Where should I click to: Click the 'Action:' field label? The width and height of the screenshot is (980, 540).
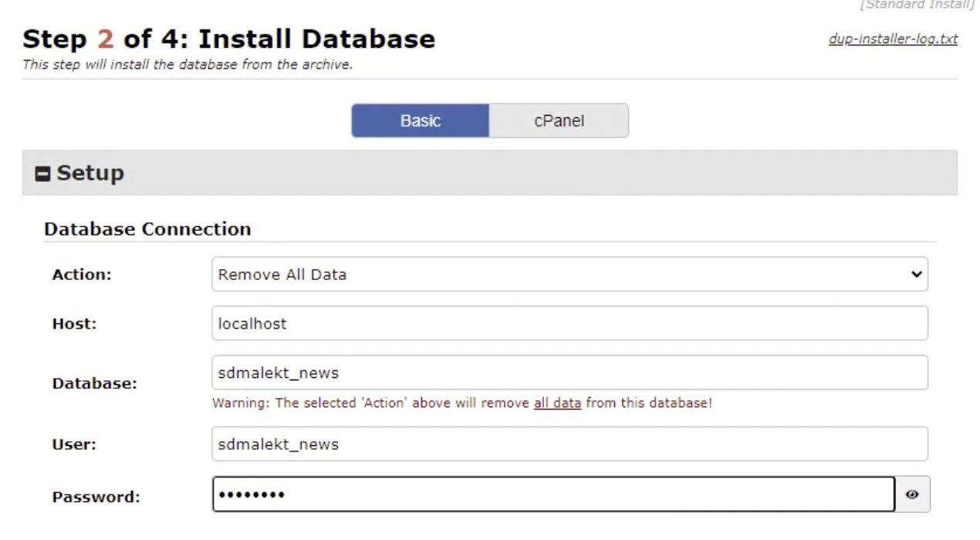pos(82,275)
